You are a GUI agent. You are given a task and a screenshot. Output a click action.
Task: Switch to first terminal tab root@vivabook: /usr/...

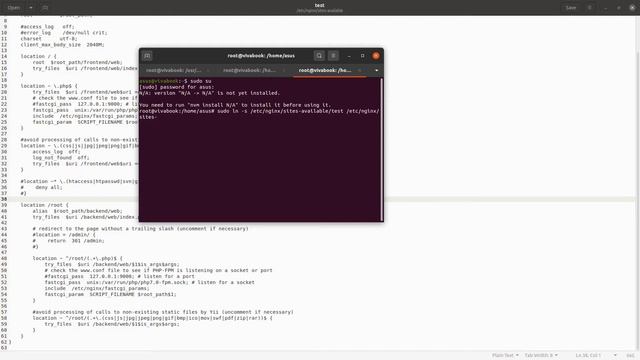[x=173, y=70]
